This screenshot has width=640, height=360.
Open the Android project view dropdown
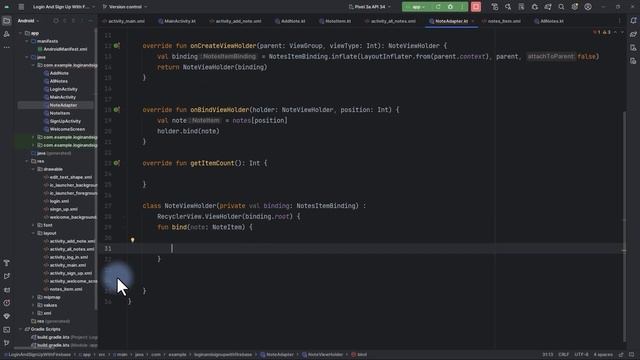[28, 21]
